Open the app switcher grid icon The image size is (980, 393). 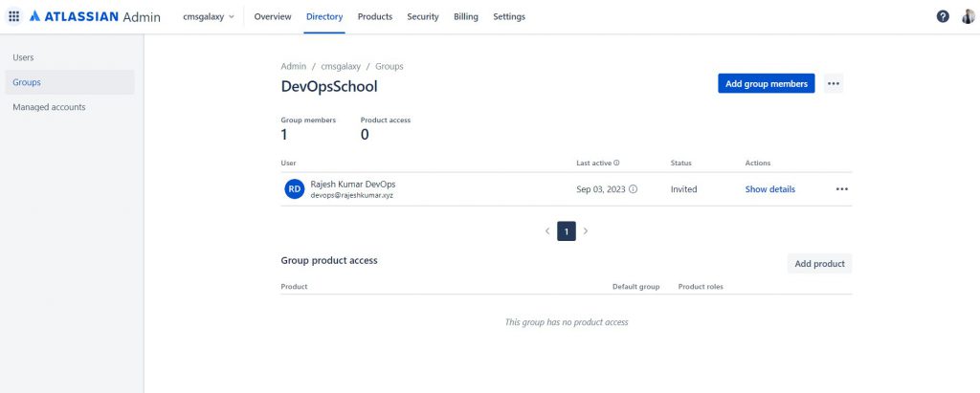(13, 16)
